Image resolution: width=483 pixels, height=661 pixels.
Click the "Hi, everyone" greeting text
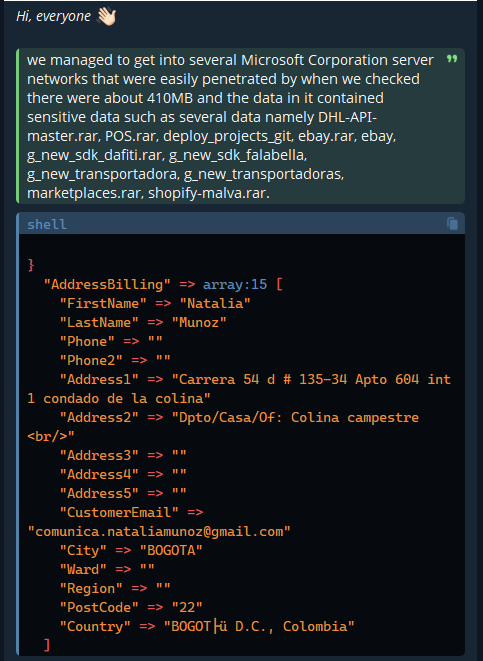pos(53,16)
